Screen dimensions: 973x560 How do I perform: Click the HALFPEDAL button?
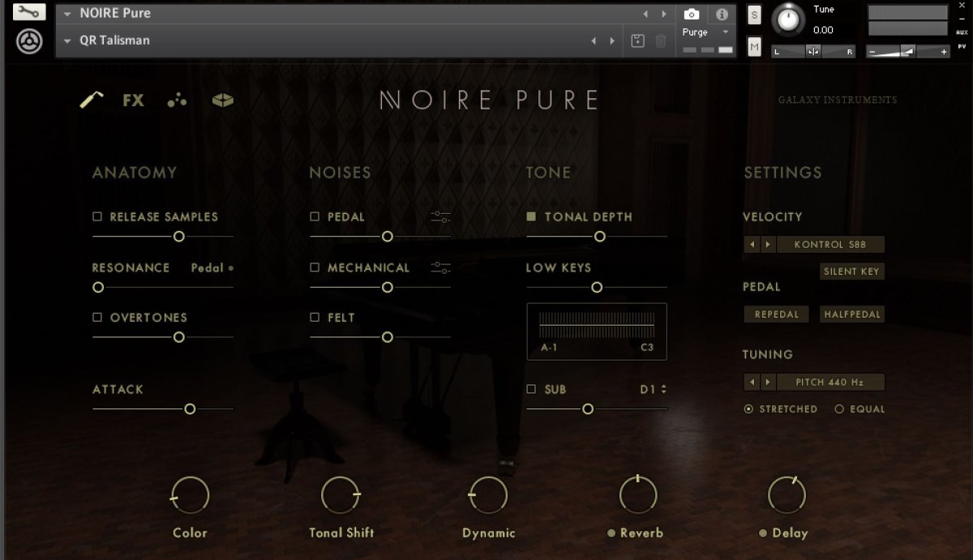pos(851,314)
